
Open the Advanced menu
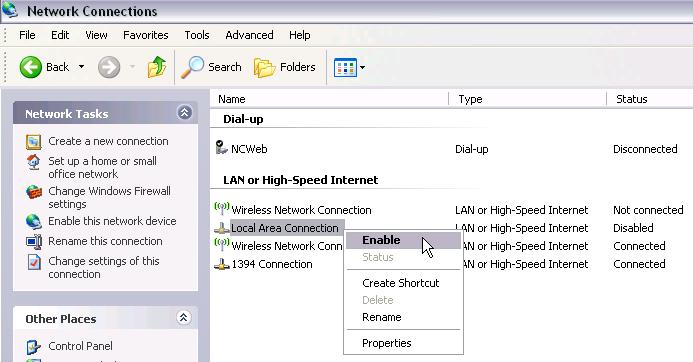(x=249, y=35)
